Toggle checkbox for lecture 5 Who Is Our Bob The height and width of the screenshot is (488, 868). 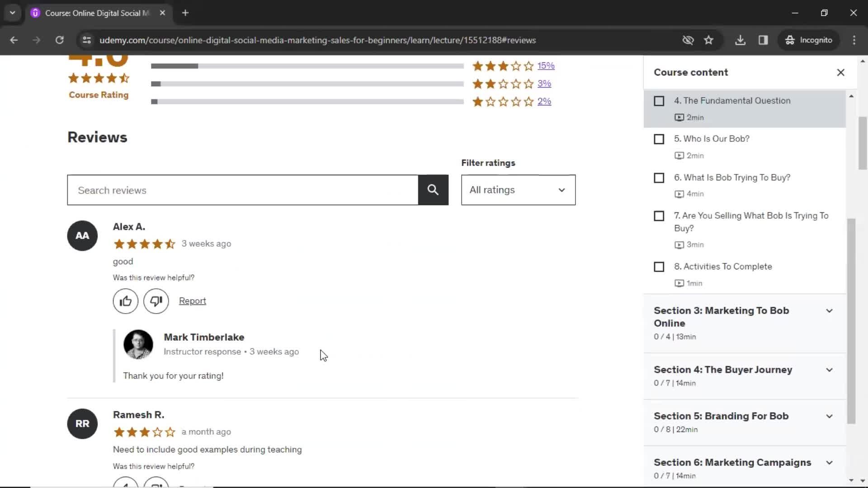[659, 139]
